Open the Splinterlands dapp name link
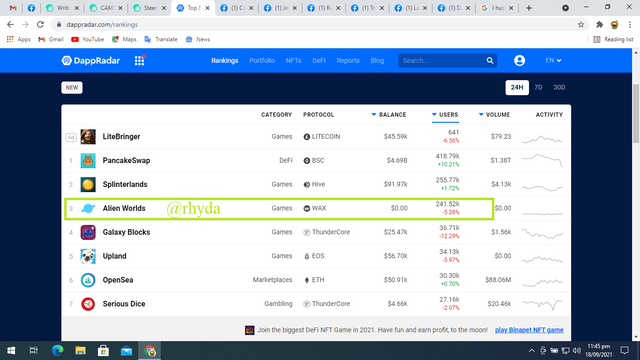 pos(125,184)
